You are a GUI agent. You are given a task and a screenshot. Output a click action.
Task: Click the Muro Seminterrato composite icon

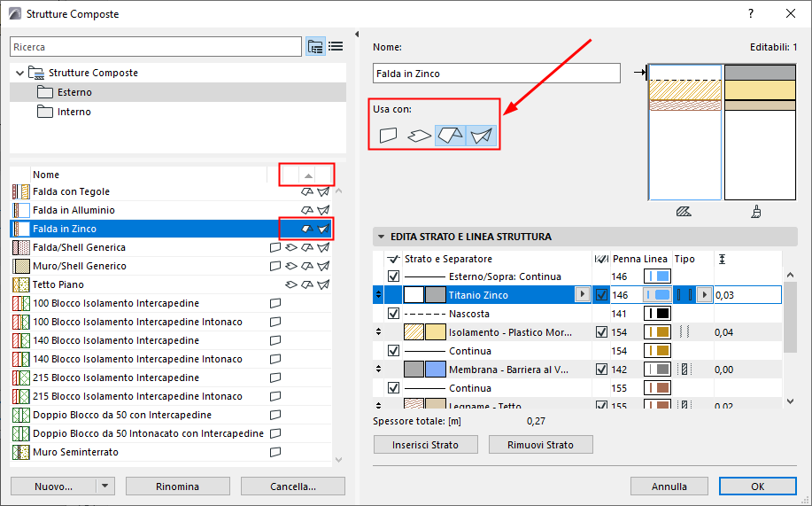tap(20, 452)
